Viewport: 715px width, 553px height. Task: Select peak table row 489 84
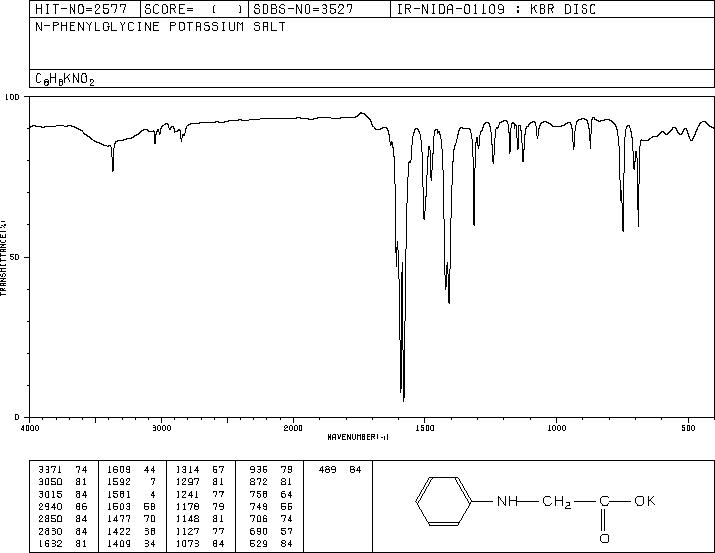point(340,470)
